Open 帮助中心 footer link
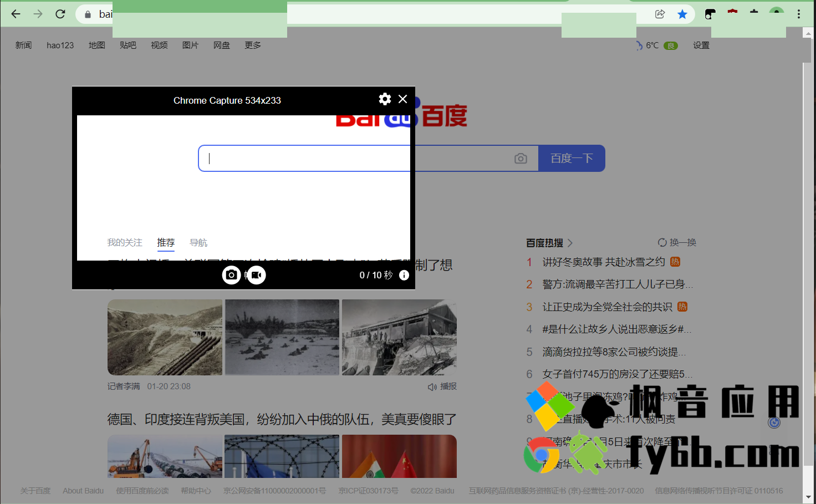Viewport: 816px width, 504px height. (196, 491)
